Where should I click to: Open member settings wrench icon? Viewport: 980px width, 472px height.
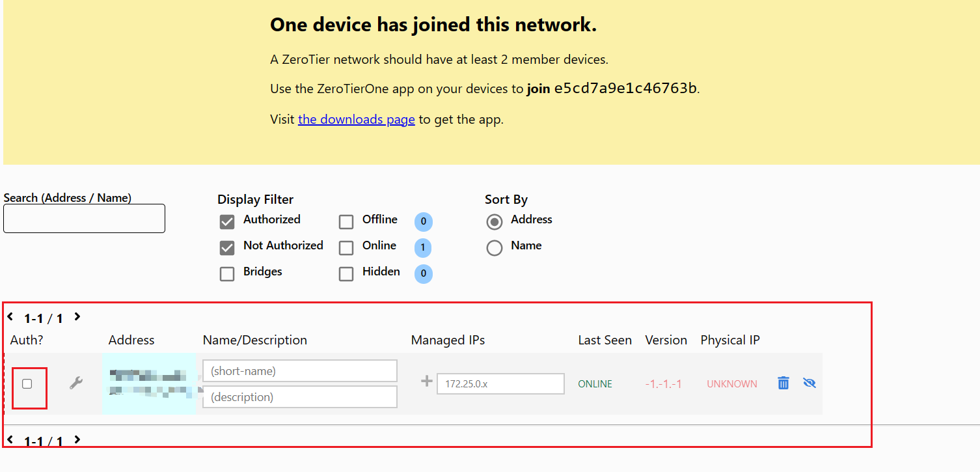pyautogui.click(x=76, y=383)
